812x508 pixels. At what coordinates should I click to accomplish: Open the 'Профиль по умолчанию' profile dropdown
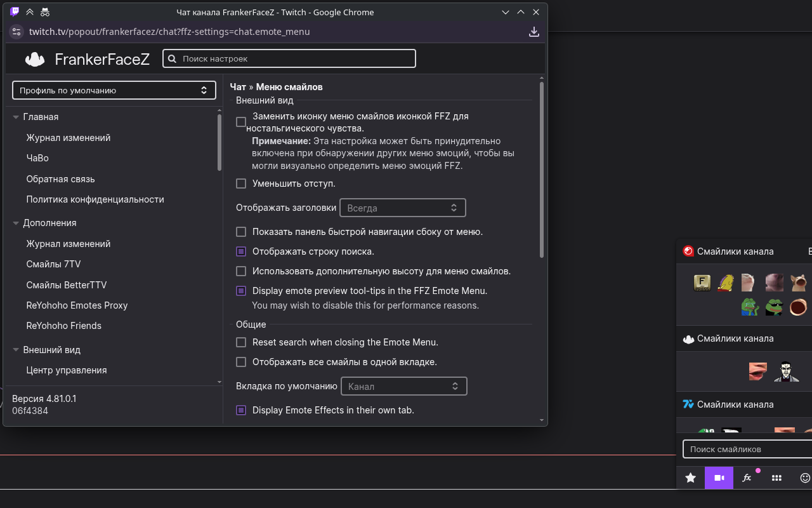[114, 90]
